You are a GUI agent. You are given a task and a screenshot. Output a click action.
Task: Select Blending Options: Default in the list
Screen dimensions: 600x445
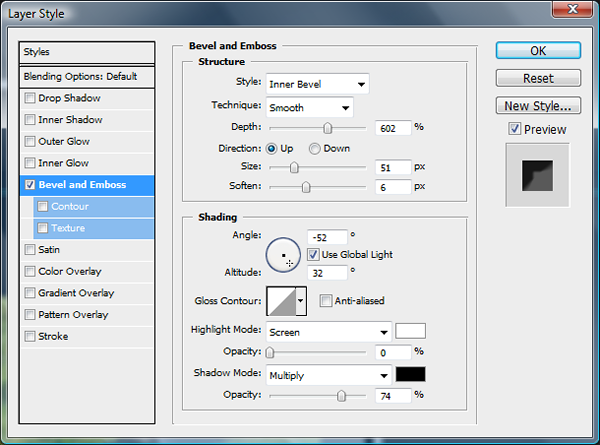click(x=88, y=77)
